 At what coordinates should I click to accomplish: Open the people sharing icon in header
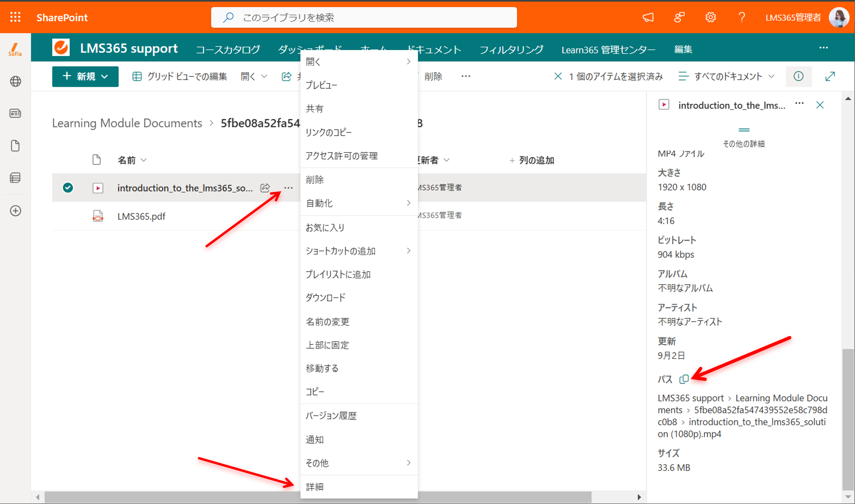[x=679, y=17]
